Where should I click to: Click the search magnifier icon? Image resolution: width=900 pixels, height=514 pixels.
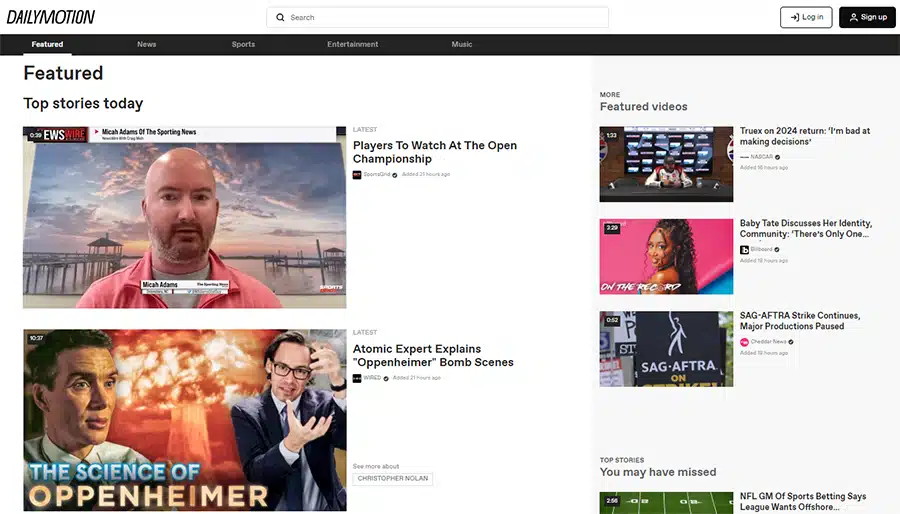pos(280,17)
